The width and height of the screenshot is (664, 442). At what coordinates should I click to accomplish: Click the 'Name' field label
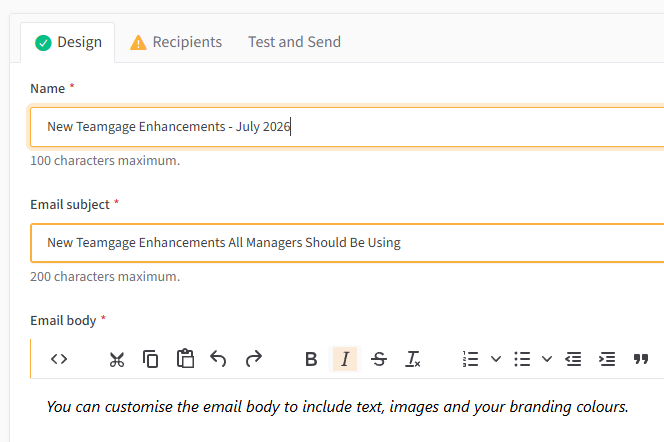47,88
